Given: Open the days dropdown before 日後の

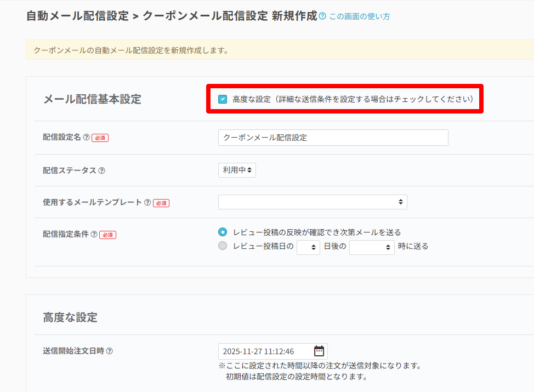Looking at the screenshot, I should pos(308,247).
